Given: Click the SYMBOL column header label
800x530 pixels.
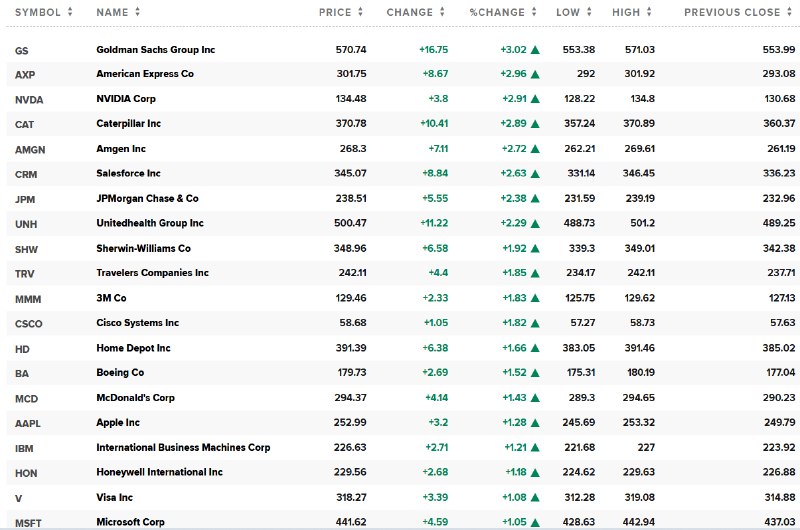Looking at the screenshot, I should coord(38,12).
